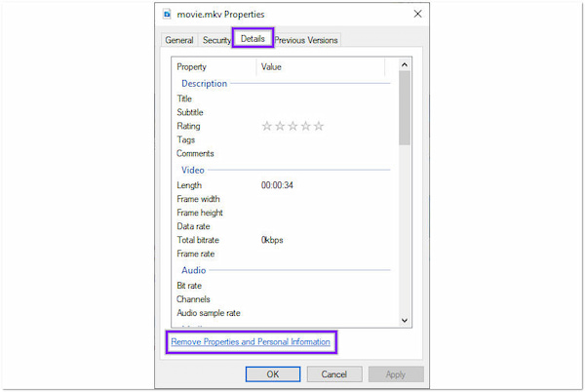Click the 00:00:34 length value
Viewport: 585px width, 392px height.
pyautogui.click(x=277, y=185)
